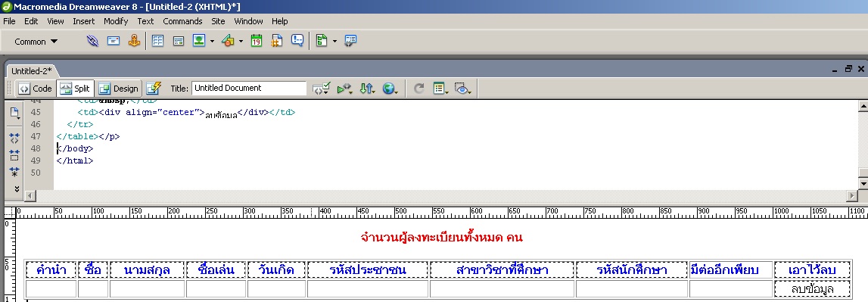
Task: Open the Validate Markup menu
Action: point(345,88)
